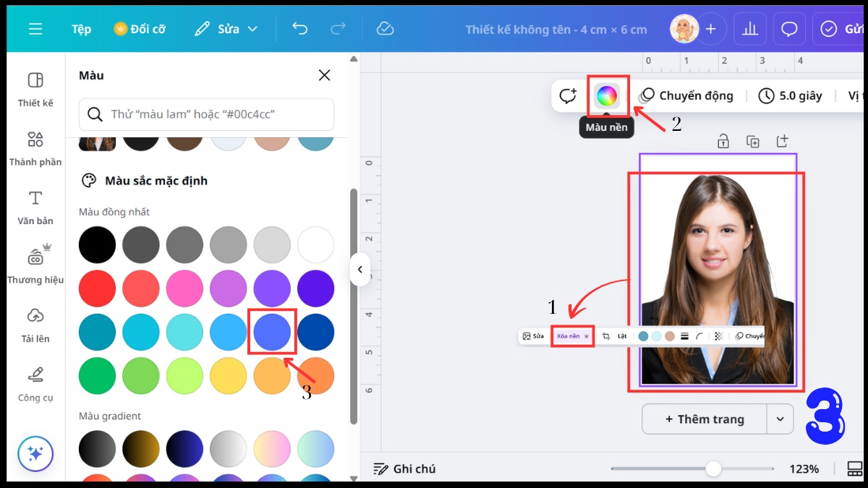
Task: Collapse the side panel using the arrow handle
Action: (x=359, y=270)
